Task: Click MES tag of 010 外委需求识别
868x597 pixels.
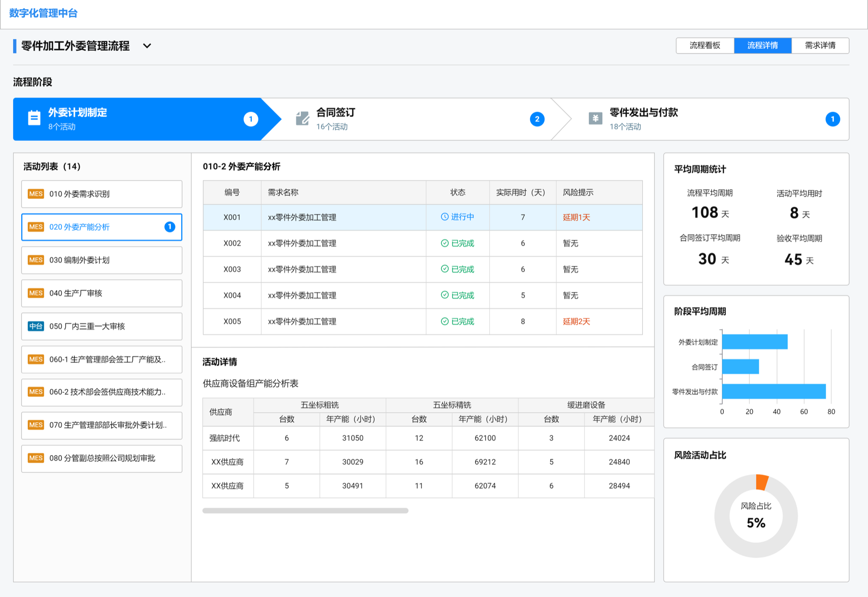Action: pos(36,194)
